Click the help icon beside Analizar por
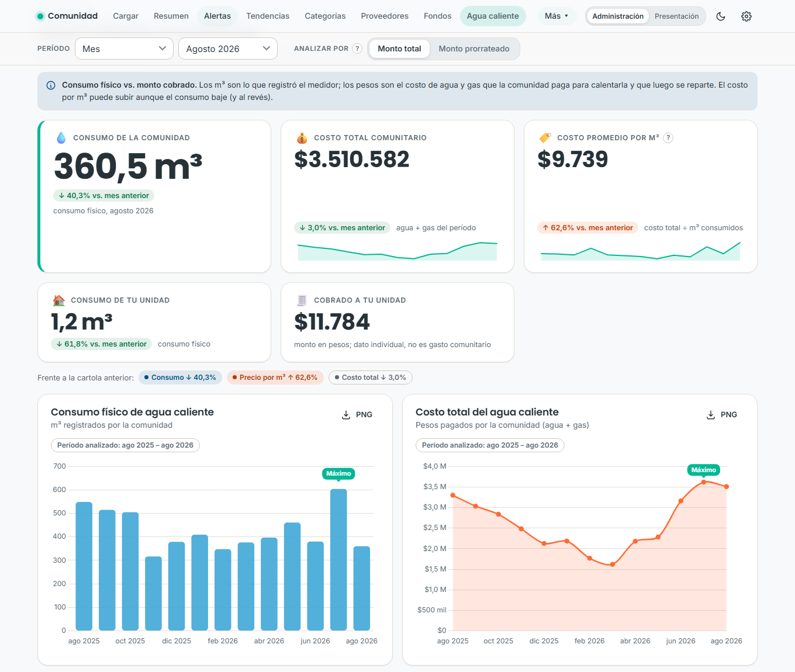This screenshot has height=672, width=795. (x=357, y=49)
